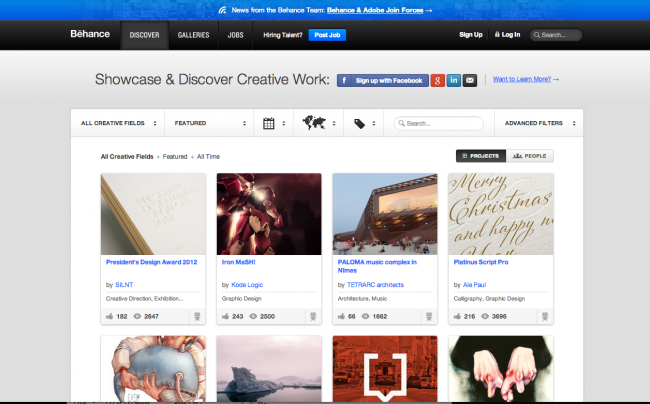
Task: Click the Post Job button
Action: (x=327, y=35)
